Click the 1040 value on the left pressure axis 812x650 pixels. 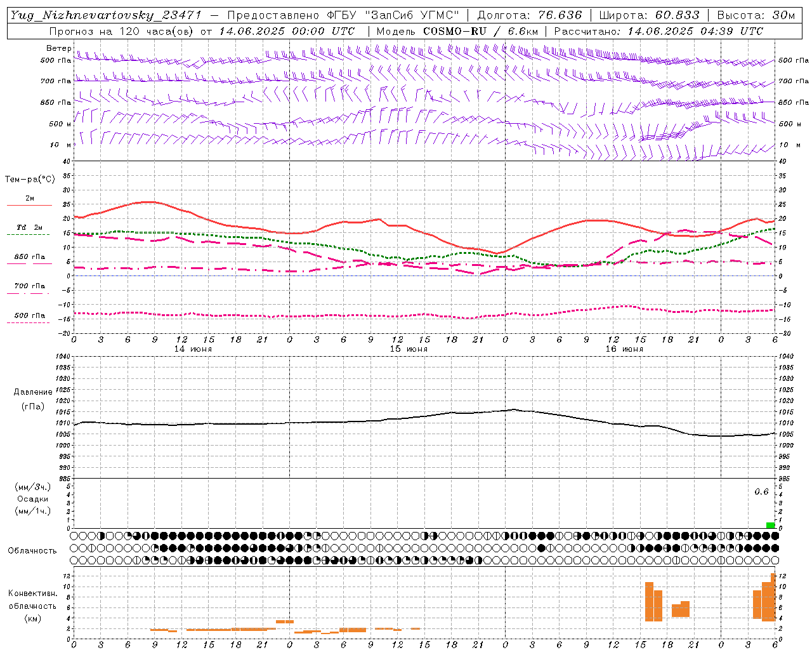[63, 357]
